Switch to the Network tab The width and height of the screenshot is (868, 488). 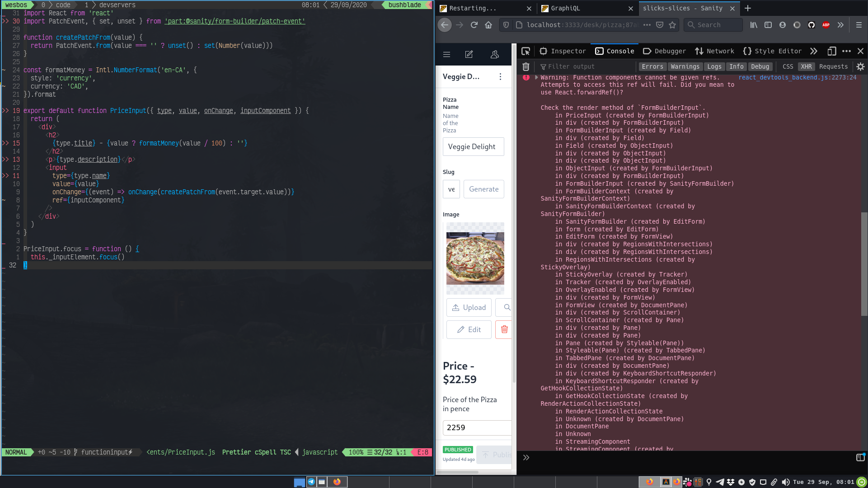click(715, 51)
